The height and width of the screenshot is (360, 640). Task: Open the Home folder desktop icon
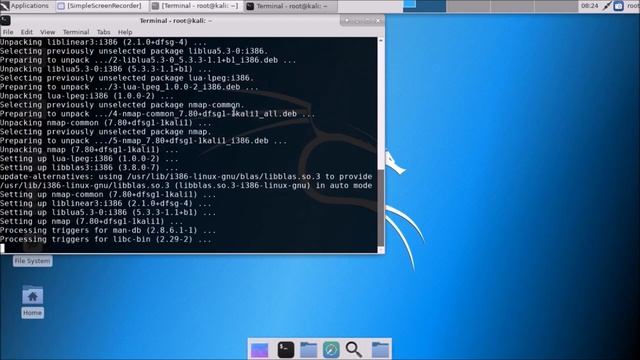click(x=32, y=296)
